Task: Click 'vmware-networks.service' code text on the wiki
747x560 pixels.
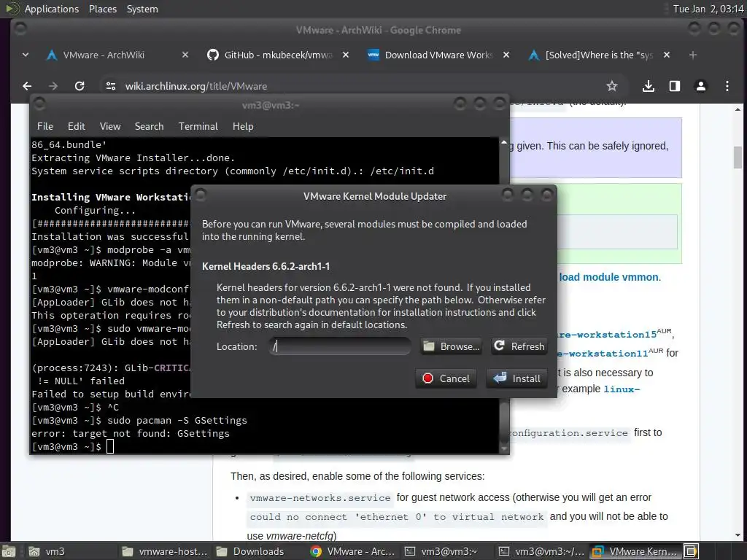Action: (x=320, y=498)
